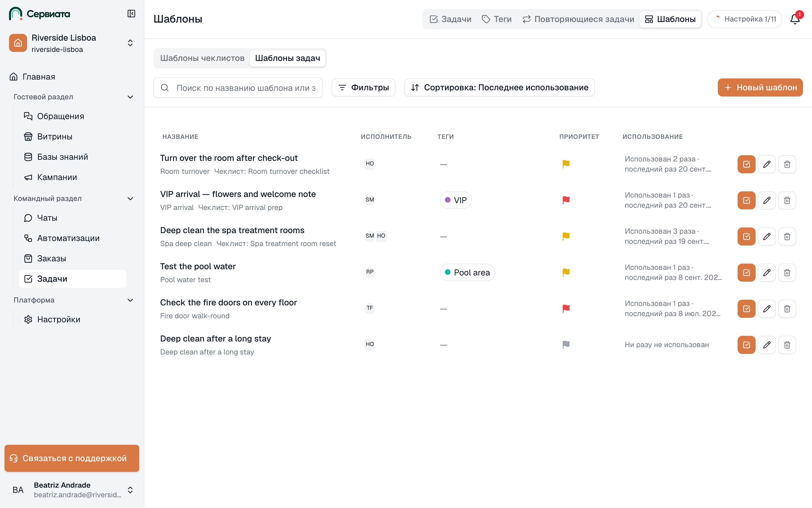The image size is (812, 508).
Task: Open Настройка 1/11 setup progress
Action: point(745,19)
